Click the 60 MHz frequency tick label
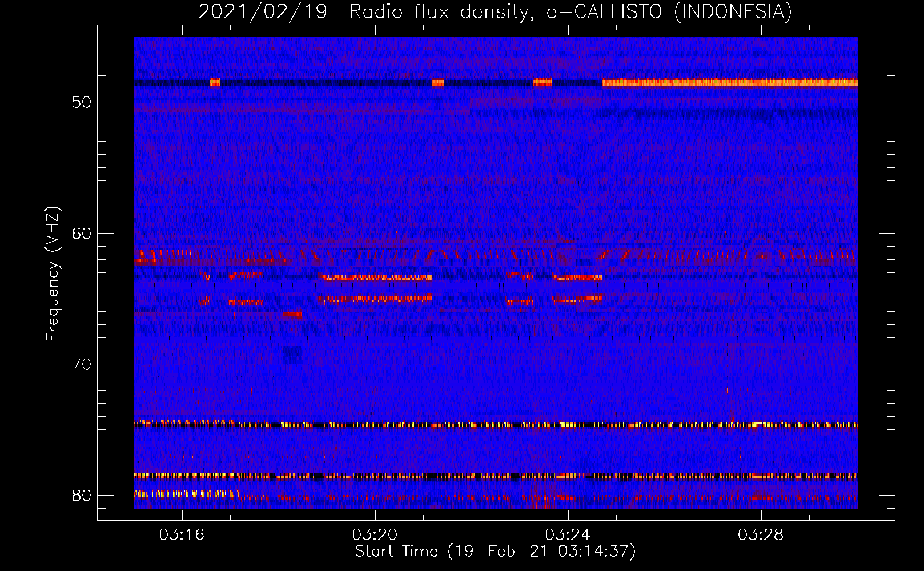Viewport: 924px width, 571px height. click(82, 234)
